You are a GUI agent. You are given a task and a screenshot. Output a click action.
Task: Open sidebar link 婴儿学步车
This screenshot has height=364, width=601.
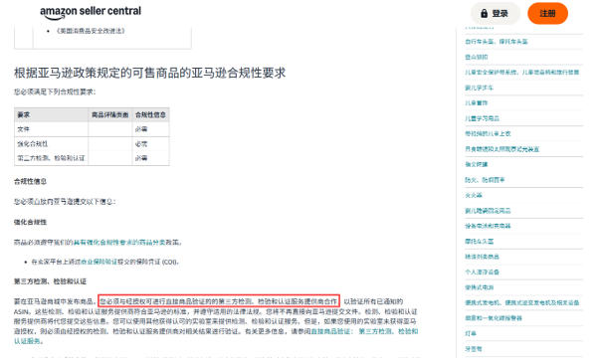[480, 88]
